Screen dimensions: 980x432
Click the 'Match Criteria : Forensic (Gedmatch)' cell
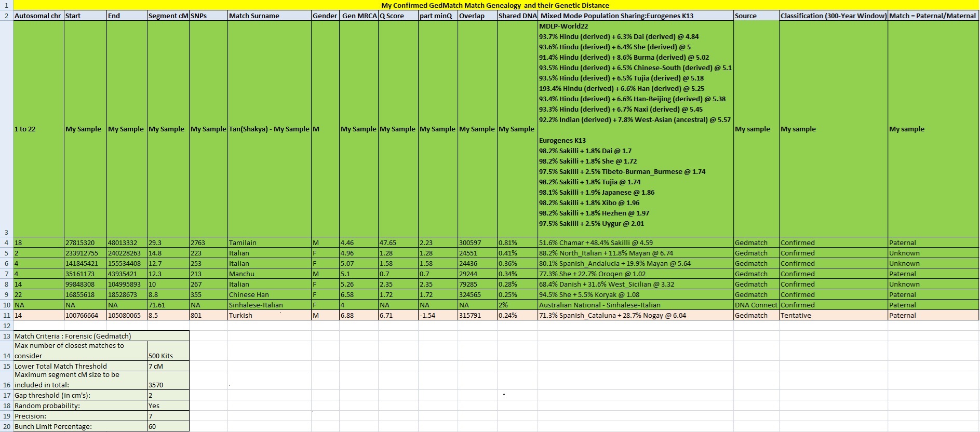(101, 336)
